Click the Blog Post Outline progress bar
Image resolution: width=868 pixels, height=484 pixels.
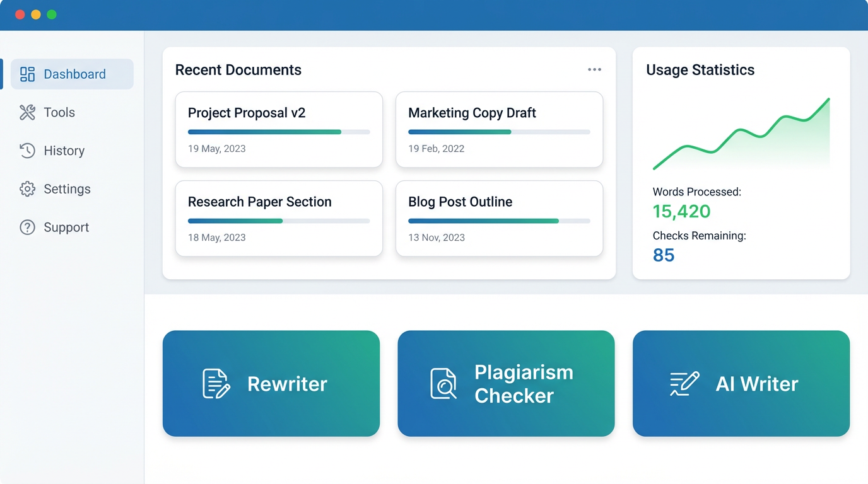point(499,221)
